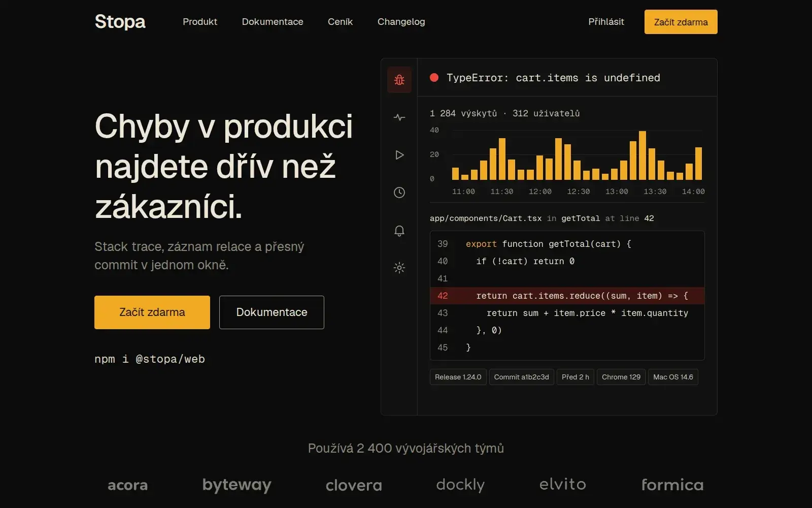Select the npm i @stopa/web command

click(x=150, y=359)
